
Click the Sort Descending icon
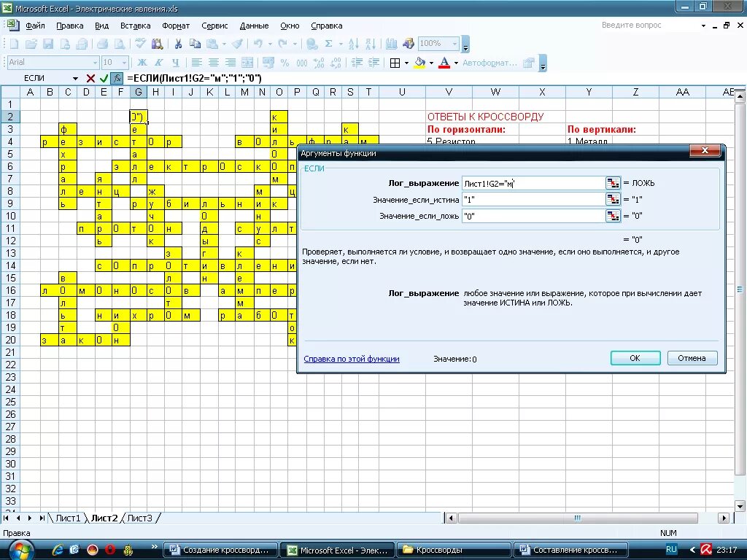pos(370,44)
